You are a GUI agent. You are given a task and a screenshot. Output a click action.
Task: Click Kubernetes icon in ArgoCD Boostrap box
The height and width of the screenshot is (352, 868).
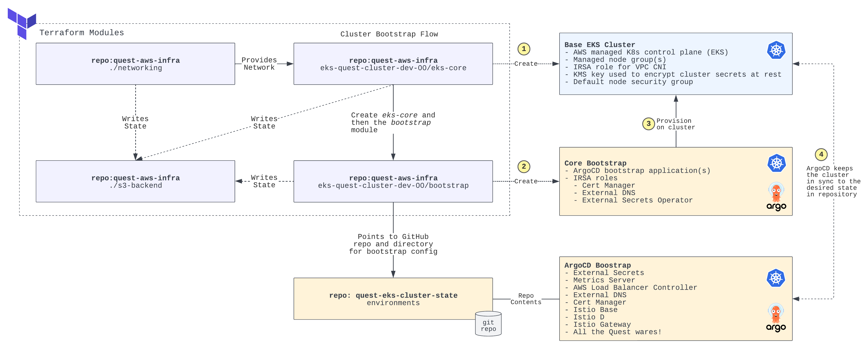tap(776, 278)
